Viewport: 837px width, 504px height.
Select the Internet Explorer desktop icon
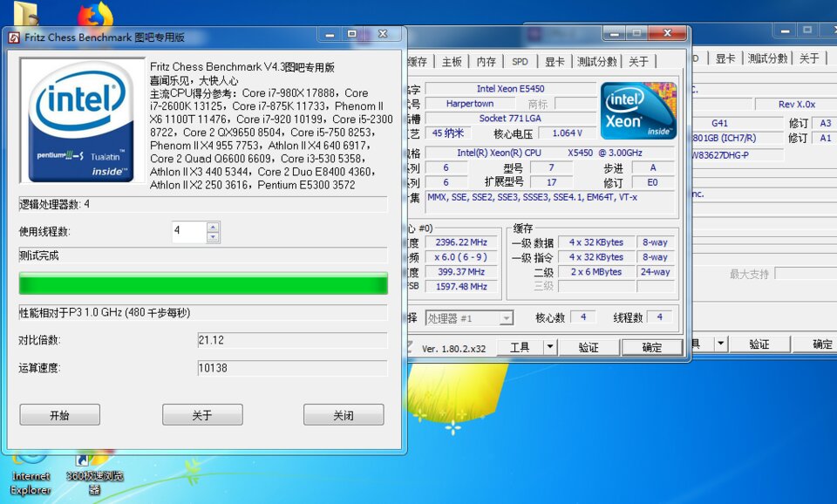[31, 474]
